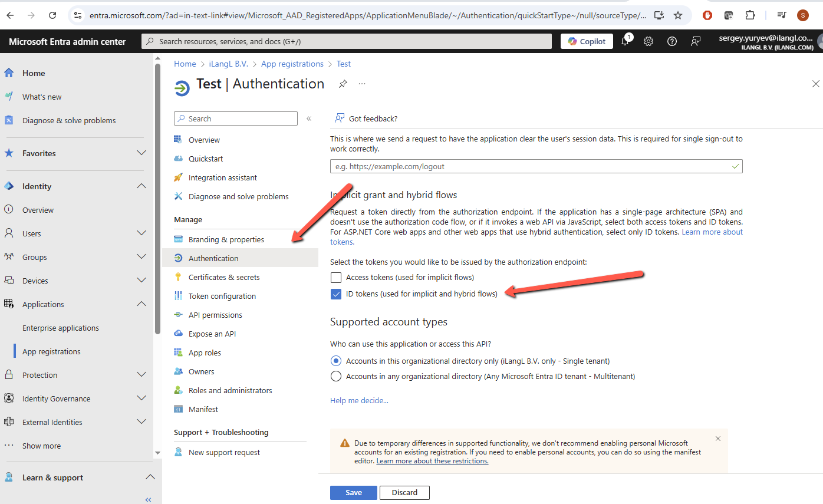Viewport: 823px width, 504px height.
Task: Collapse the Applications section
Action: pyautogui.click(x=141, y=304)
